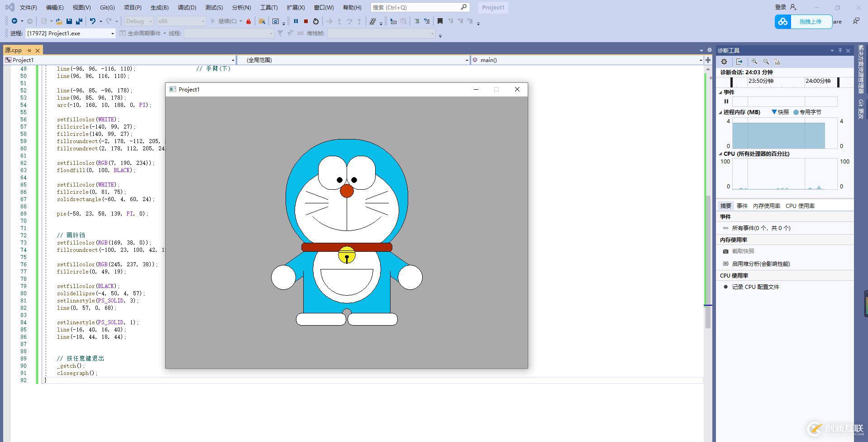The width and height of the screenshot is (868, 442).
Task: Toggle auto-hide pin on Diagnostic Tools panel
Action: pyautogui.click(x=840, y=50)
